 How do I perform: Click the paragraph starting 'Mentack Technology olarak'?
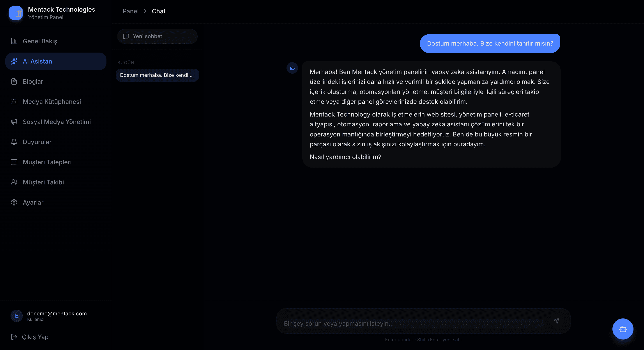click(421, 129)
